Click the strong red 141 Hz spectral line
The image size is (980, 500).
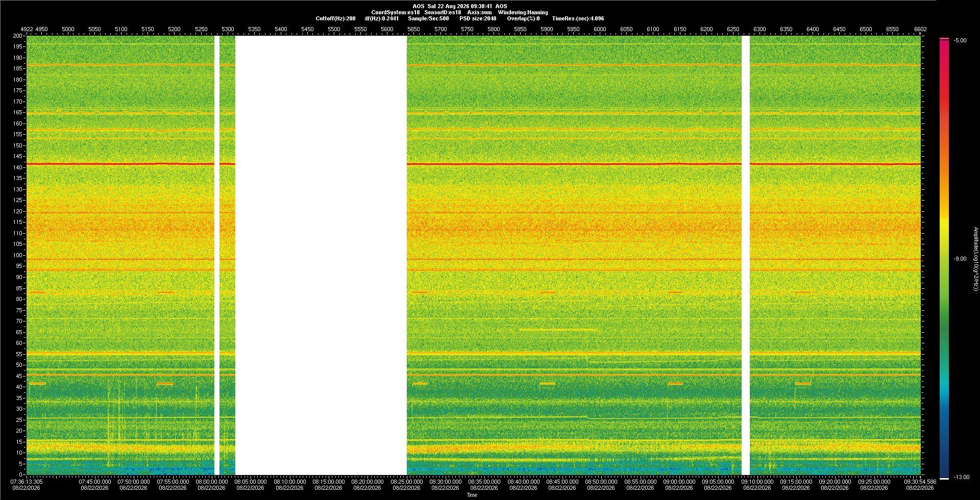574,164
